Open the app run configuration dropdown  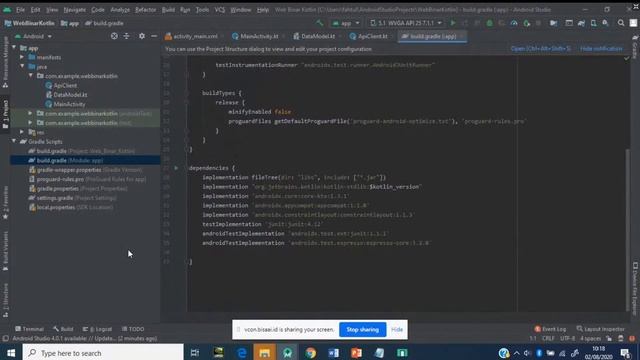pos(346,23)
